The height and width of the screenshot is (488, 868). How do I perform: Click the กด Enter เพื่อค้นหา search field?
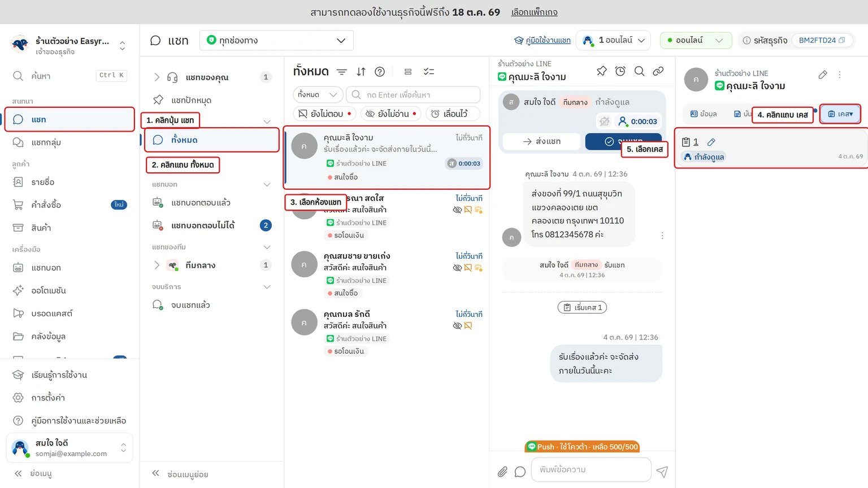point(413,94)
